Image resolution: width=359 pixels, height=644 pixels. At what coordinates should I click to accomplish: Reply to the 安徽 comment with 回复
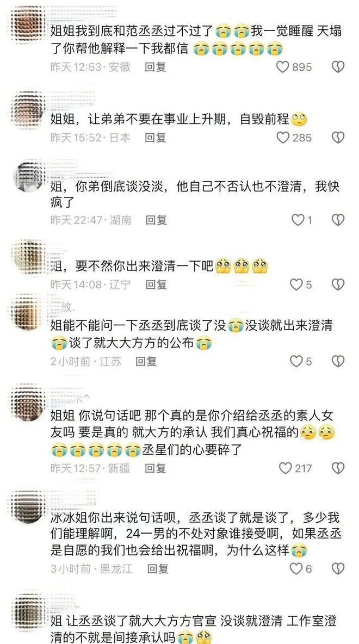point(155,66)
